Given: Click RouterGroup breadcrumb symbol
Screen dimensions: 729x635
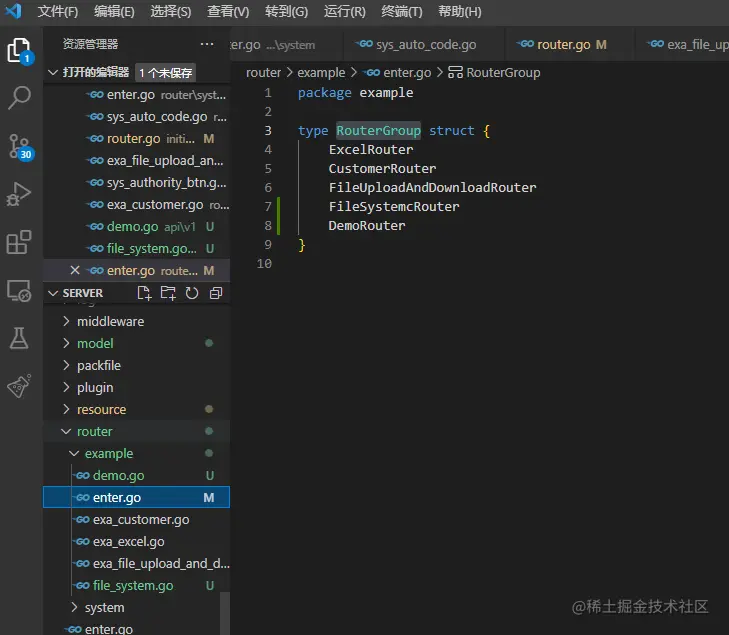Looking at the screenshot, I should coord(494,73).
